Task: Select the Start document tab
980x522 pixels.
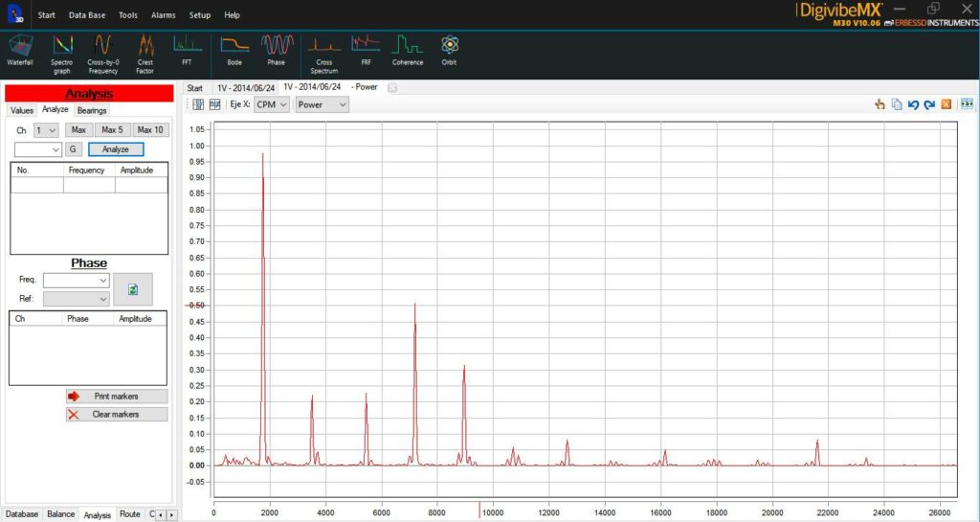Action: point(195,88)
